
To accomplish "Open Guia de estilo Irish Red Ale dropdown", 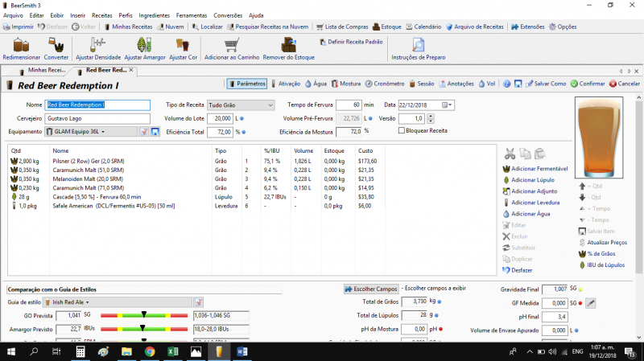I will pos(118,302).
